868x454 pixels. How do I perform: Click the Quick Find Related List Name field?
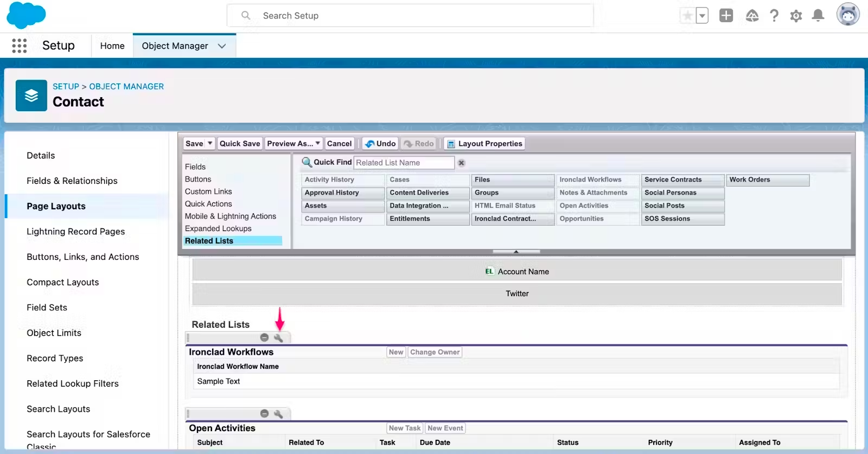[x=404, y=163]
